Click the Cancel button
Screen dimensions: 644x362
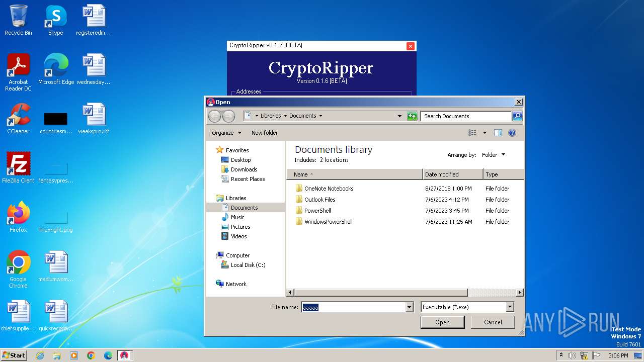point(493,322)
